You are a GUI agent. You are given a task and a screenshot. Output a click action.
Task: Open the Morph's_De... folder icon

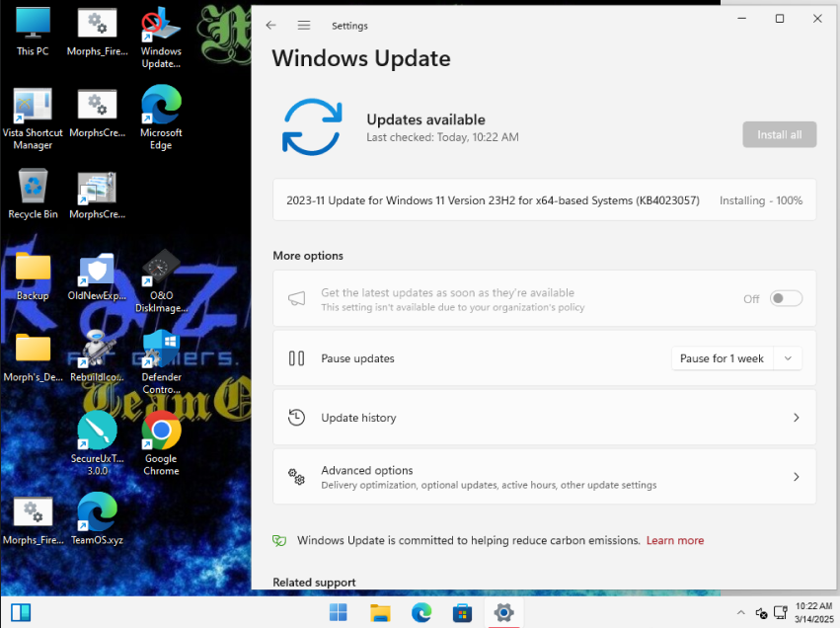[33, 357]
